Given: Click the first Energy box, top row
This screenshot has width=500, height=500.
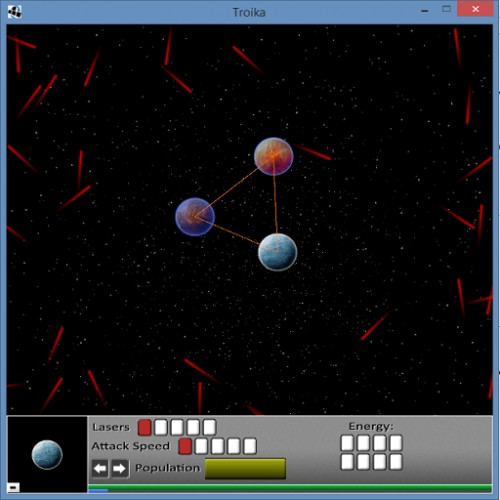Looking at the screenshot, I should coord(347,443).
